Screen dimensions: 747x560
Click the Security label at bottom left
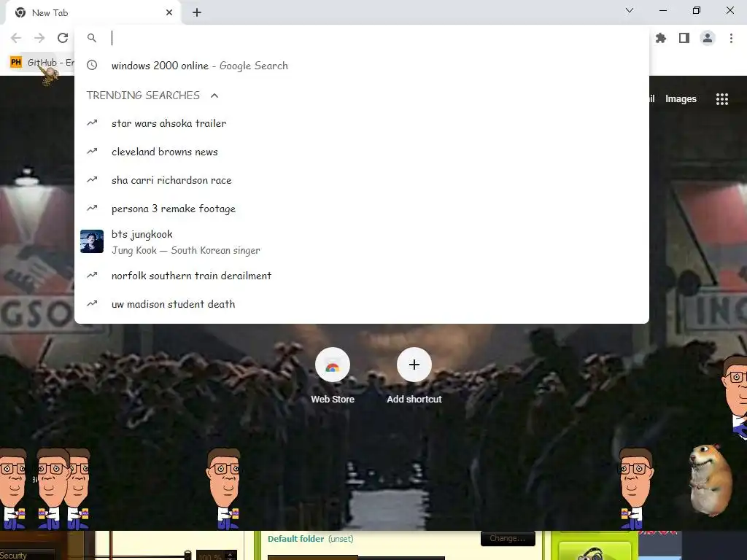point(13,556)
